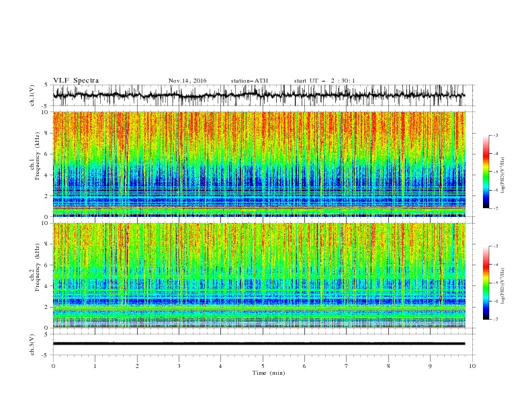Image resolution: width=532 pixels, height=411 pixels.
Task: Click the "ch.3(V)" axis label
Action: pyautogui.click(x=32, y=345)
